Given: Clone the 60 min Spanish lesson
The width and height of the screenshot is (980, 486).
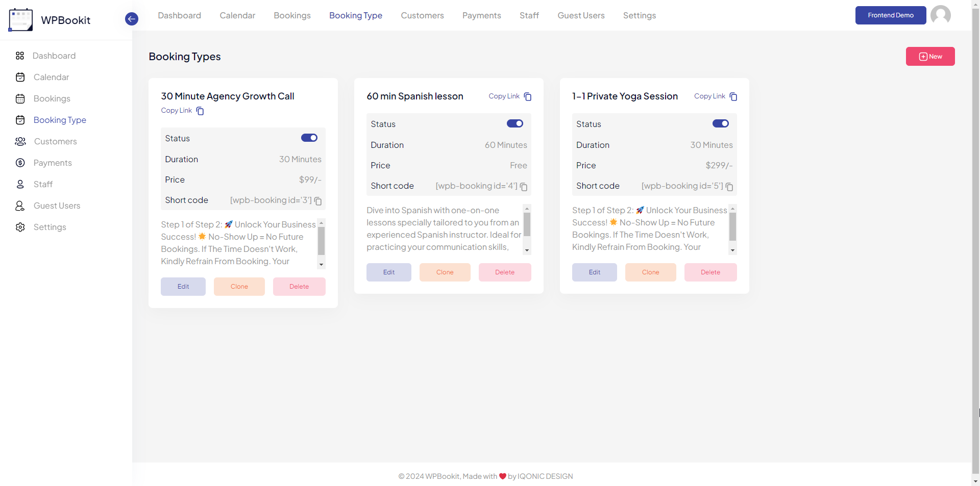Looking at the screenshot, I should (x=445, y=272).
